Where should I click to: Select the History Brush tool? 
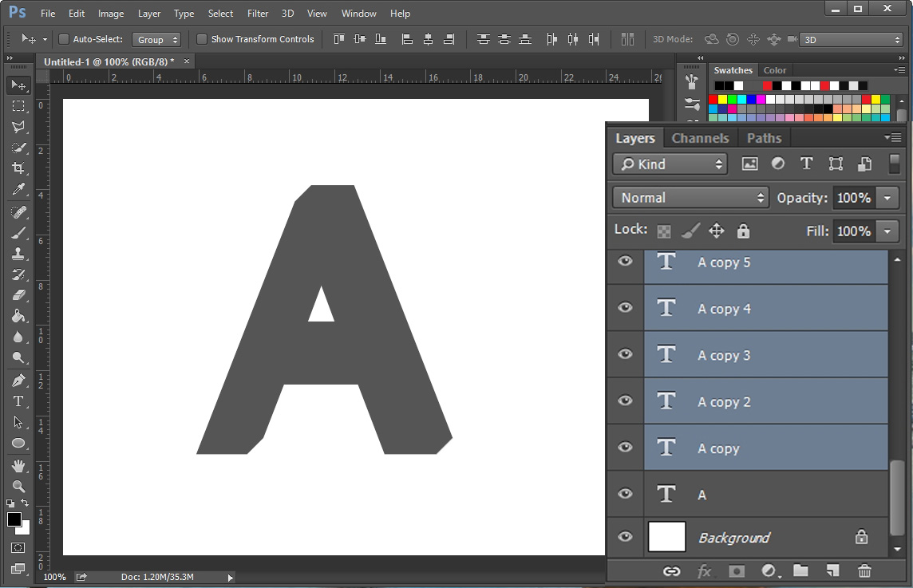[x=18, y=274]
